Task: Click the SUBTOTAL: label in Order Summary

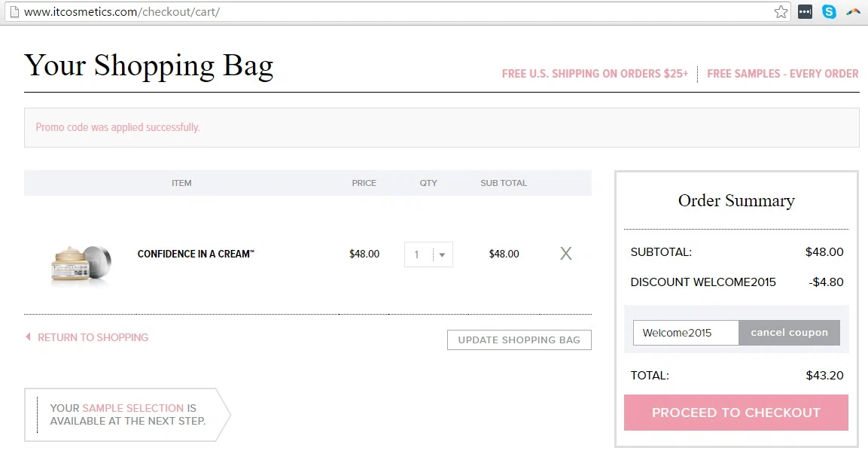Action: 661,252
